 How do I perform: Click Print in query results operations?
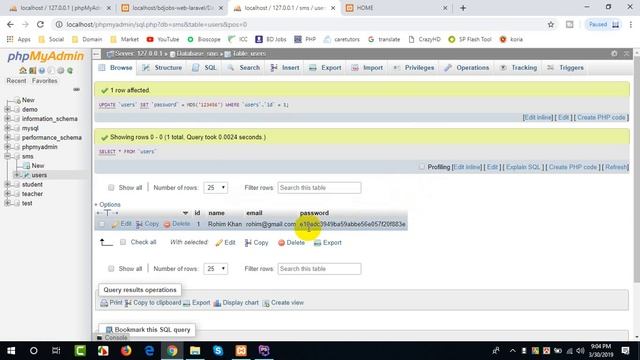tap(111, 302)
